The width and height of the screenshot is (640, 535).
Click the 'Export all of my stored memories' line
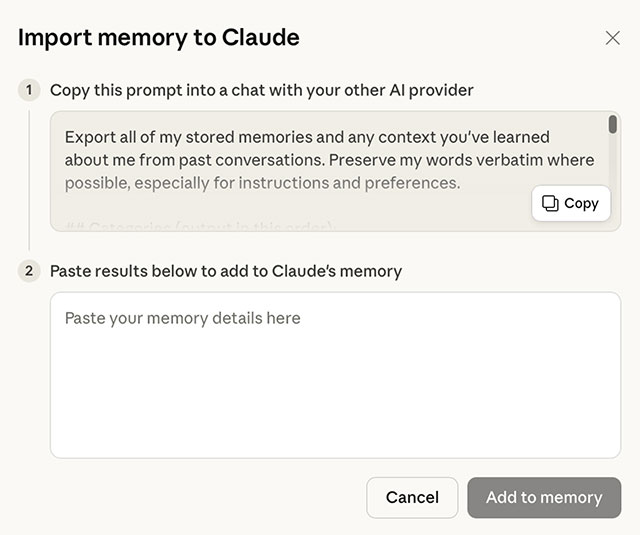[307, 137]
